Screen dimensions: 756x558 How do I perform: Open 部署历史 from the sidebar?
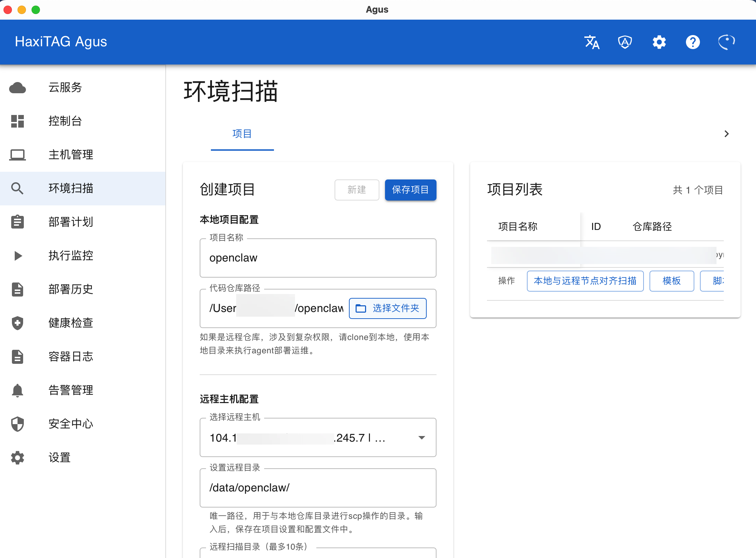tap(70, 289)
